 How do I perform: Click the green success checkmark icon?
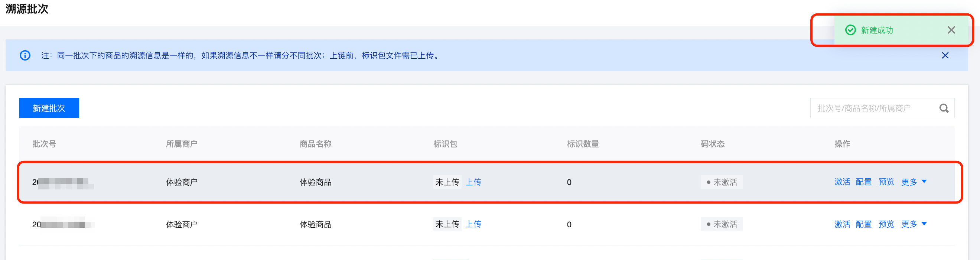tap(850, 30)
